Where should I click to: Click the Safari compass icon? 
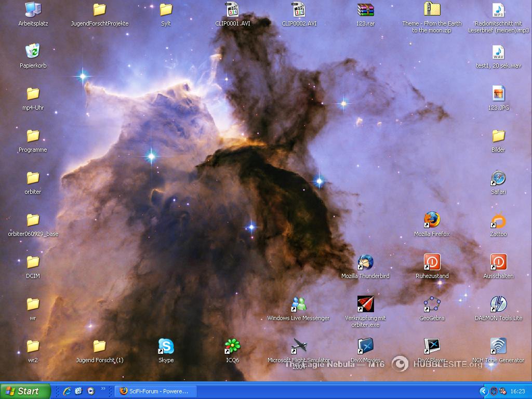[x=498, y=178]
